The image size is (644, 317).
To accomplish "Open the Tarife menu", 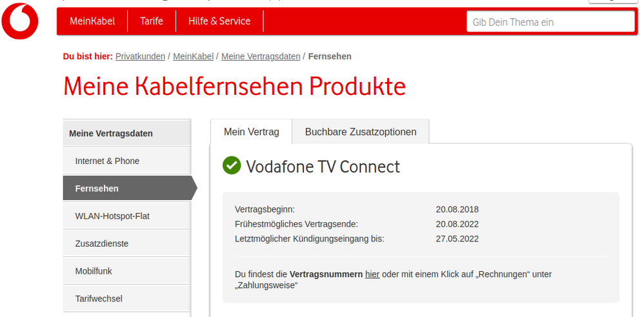I will point(152,21).
